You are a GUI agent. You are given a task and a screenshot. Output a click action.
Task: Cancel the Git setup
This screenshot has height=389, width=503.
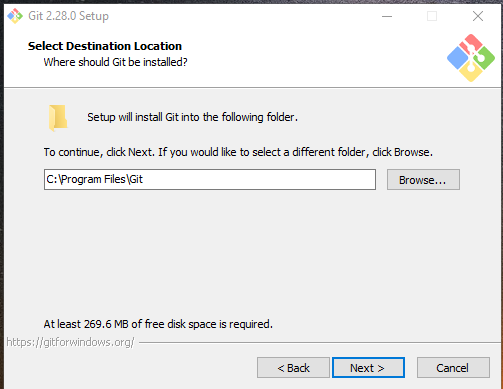(453, 368)
